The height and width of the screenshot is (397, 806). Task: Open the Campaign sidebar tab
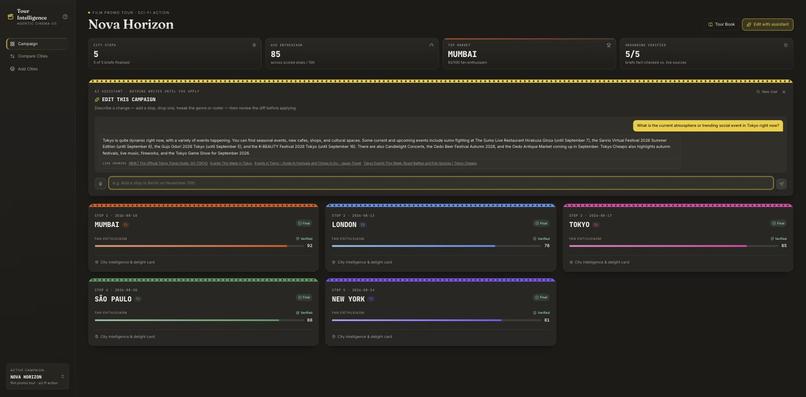point(36,44)
